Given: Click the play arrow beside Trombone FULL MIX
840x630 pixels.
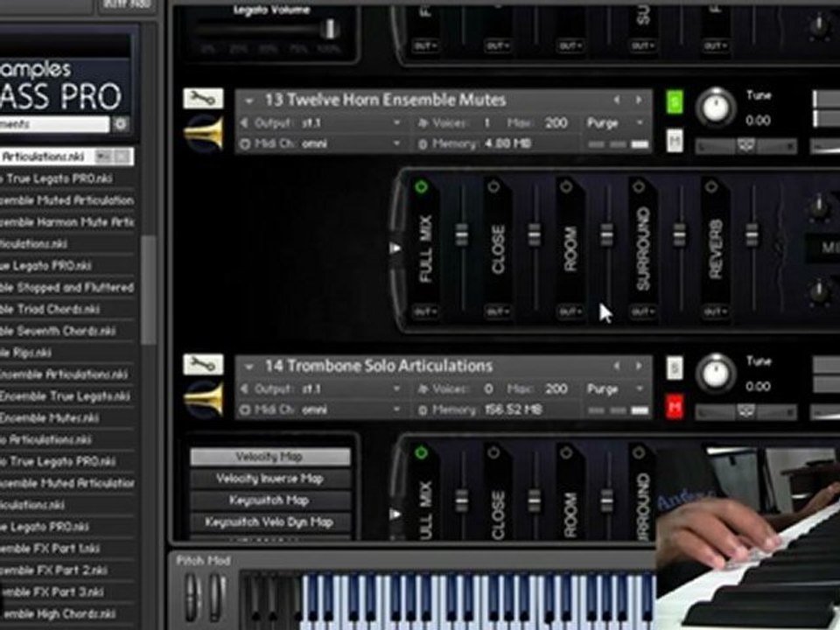Looking at the screenshot, I should [x=395, y=514].
